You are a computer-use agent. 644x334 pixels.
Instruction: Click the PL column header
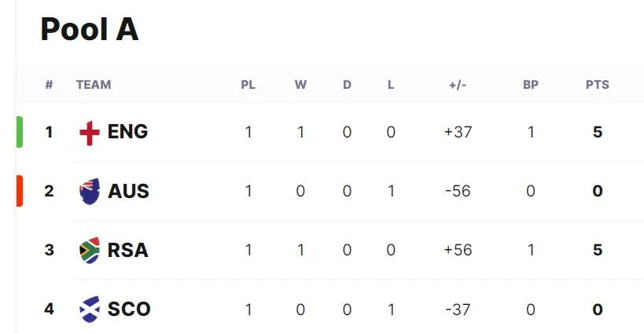tap(248, 85)
